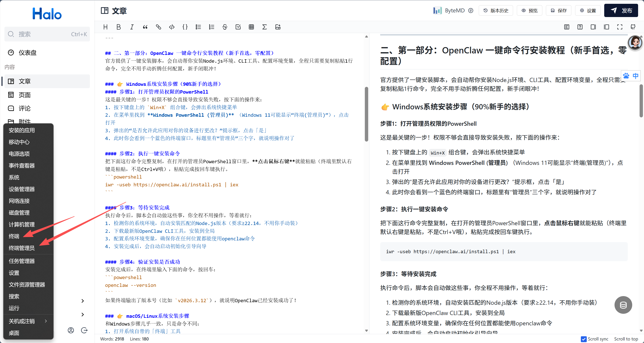The image size is (644, 343).
Task: Save the article with 保存
Action: coord(559,11)
